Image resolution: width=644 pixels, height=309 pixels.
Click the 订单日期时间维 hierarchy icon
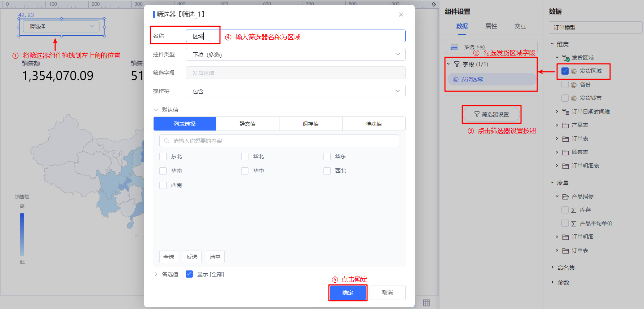click(566, 112)
